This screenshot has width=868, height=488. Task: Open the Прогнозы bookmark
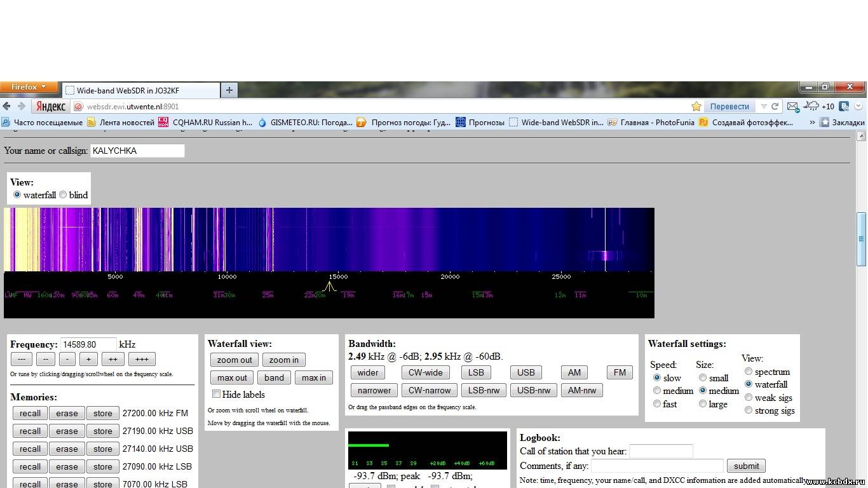[480, 122]
